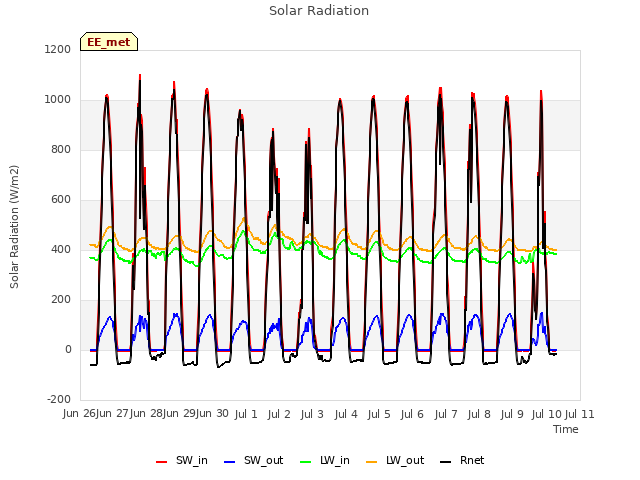Click the 800 y-axis tick label
This screenshot has height=480, width=640.
click(x=61, y=149)
